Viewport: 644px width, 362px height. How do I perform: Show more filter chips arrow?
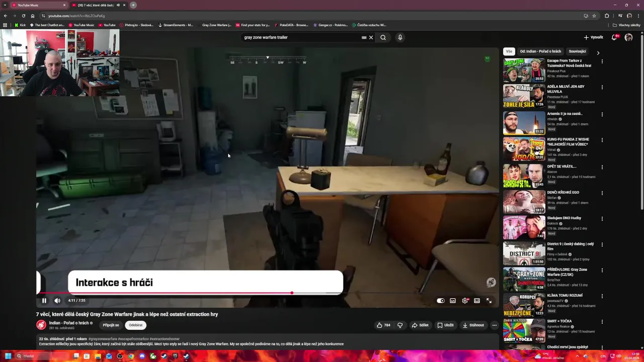tap(598, 53)
